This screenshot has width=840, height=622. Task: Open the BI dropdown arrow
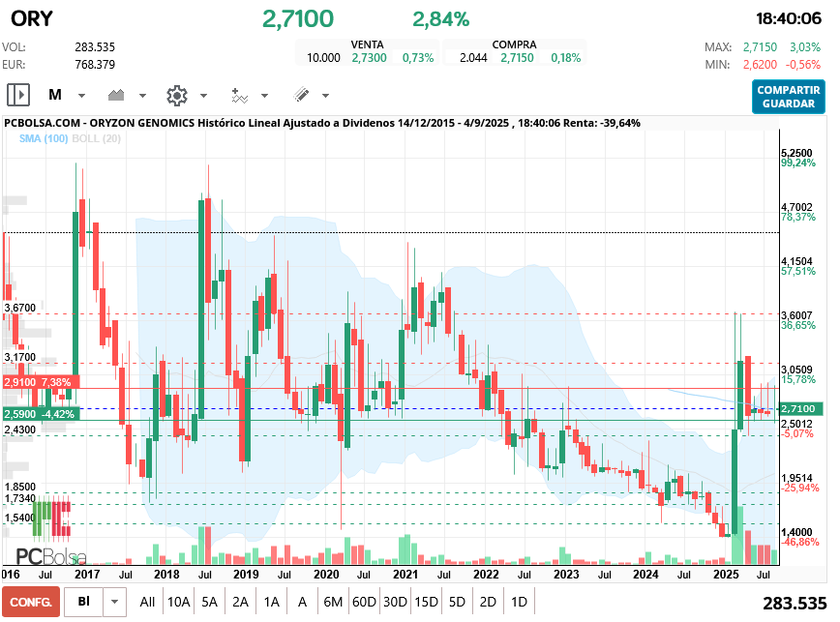[114, 603]
